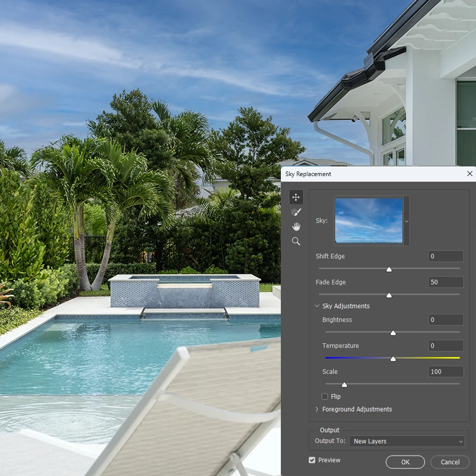Select the Hand tool

(x=296, y=227)
